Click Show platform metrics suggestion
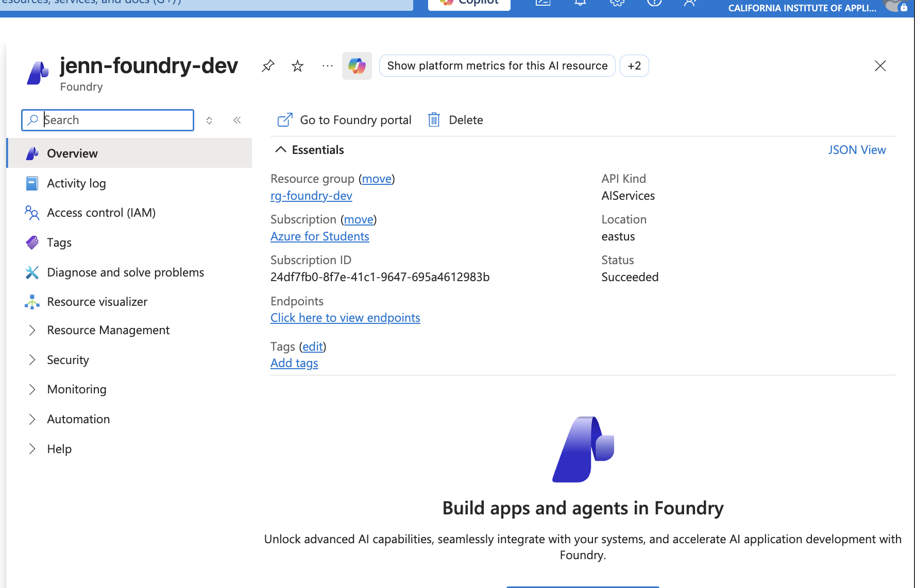The image size is (915, 588). pyautogui.click(x=497, y=66)
